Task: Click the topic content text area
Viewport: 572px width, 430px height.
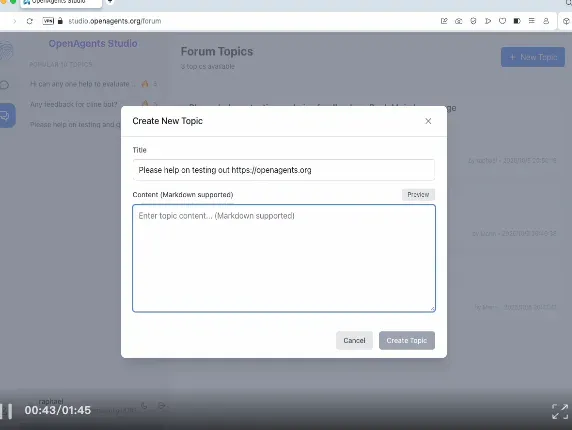Action: (x=283, y=258)
